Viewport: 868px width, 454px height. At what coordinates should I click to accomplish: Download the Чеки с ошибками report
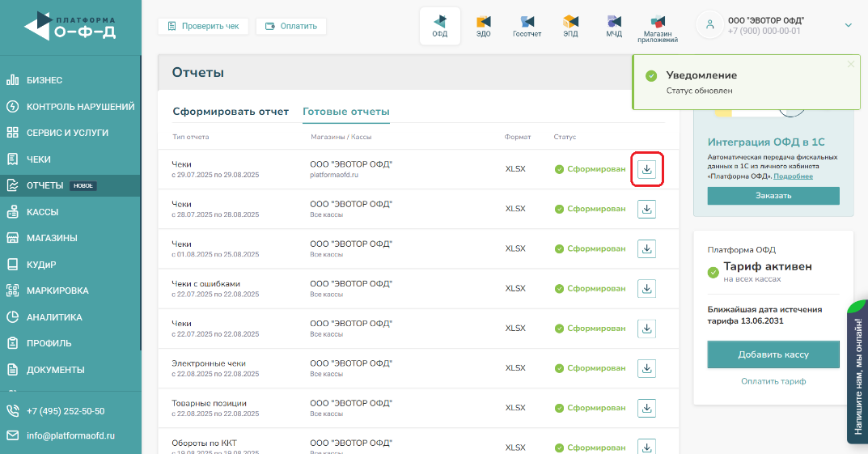646,288
